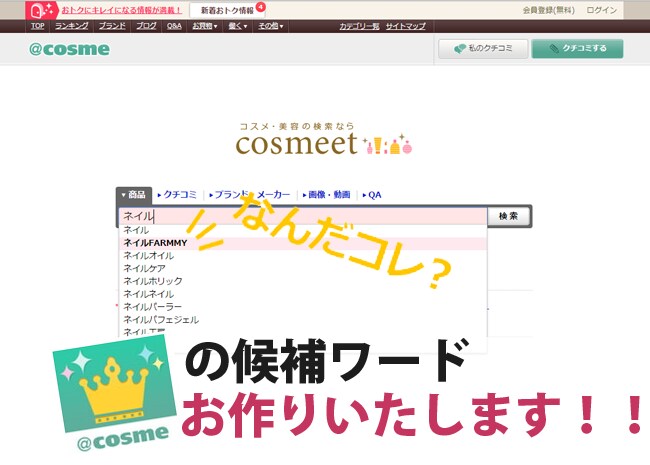This screenshot has width=650, height=465.
Task: Select suggestion ネイルオイル
Action: pyautogui.click(x=303, y=256)
